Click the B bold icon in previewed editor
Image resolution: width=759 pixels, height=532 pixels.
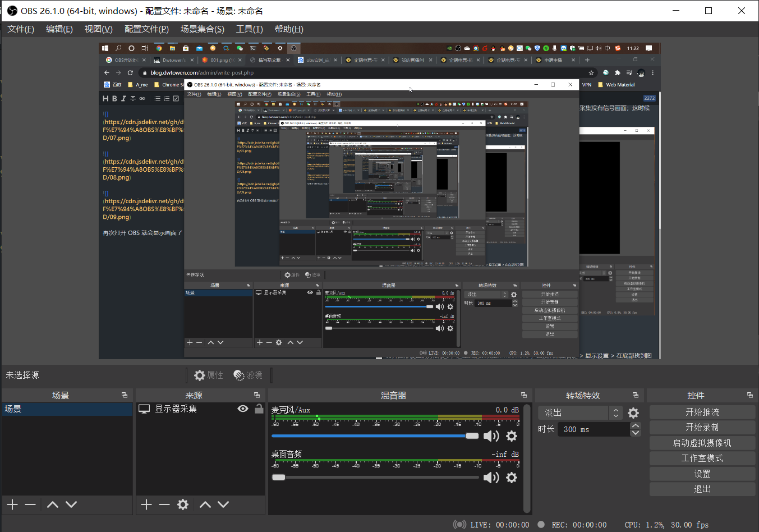(x=114, y=98)
